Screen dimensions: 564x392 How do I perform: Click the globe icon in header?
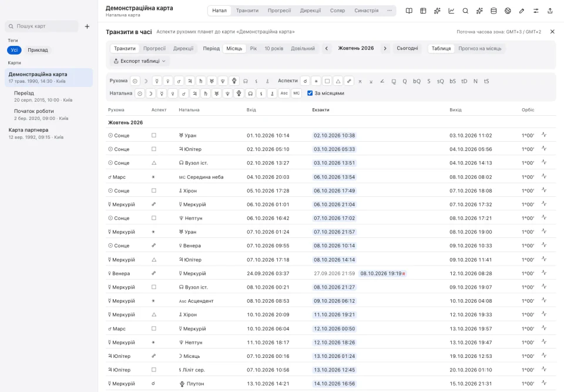pos(508,11)
